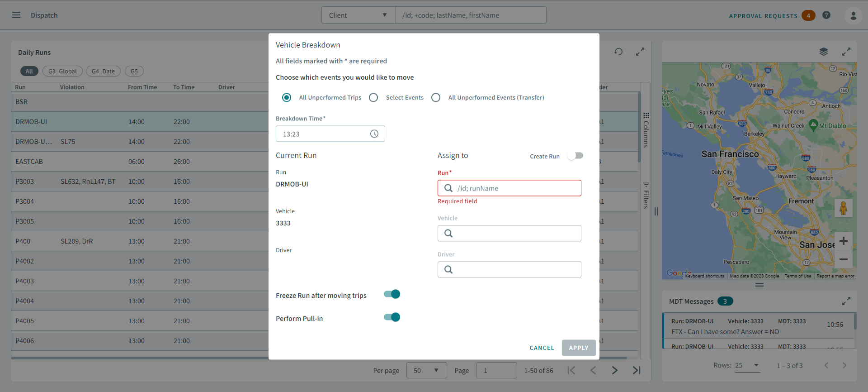Select the All Unperformed Events (Transfer) option
Screen dimensions: 868x392
(436, 98)
